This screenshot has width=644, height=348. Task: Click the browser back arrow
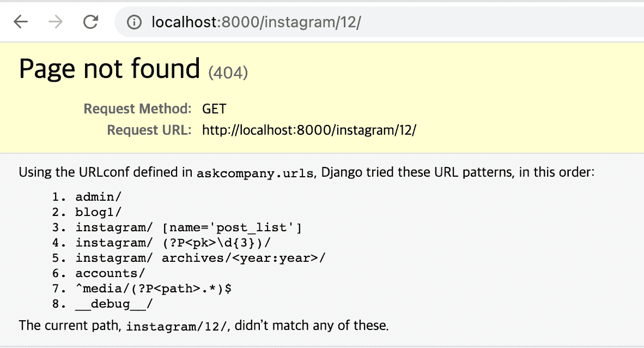click(21, 22)
